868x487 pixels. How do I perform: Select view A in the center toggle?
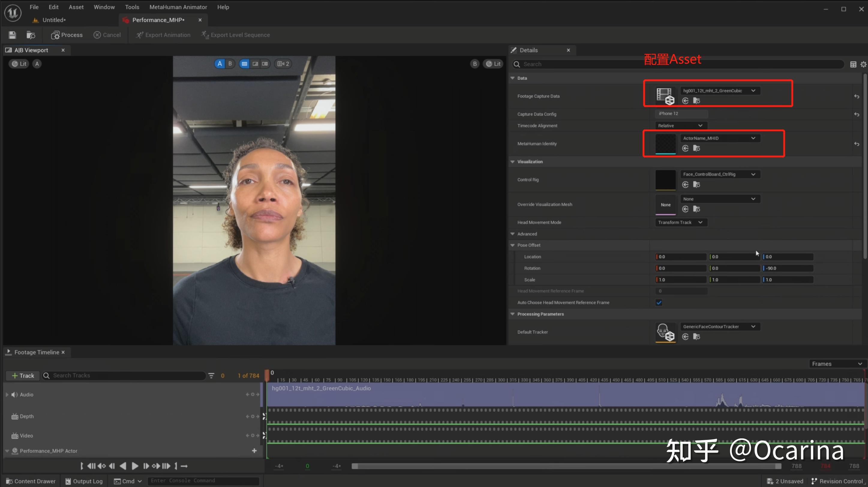tap(220, 64)
